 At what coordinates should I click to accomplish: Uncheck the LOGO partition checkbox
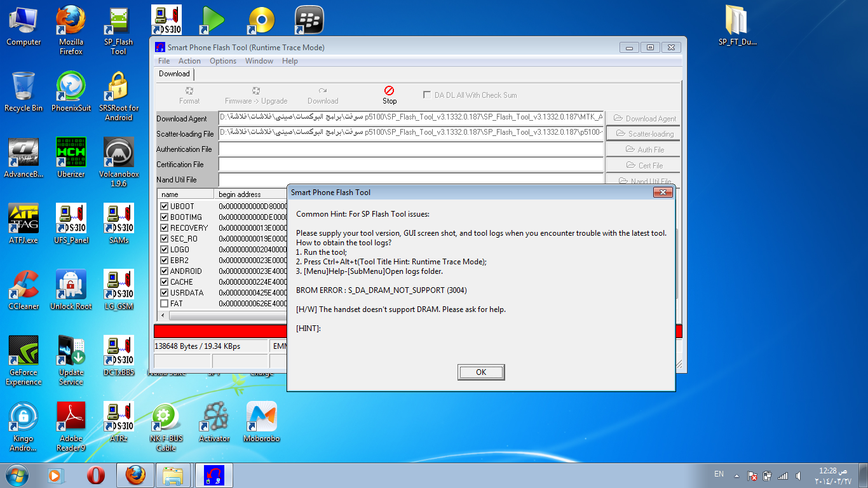point(165,250)
